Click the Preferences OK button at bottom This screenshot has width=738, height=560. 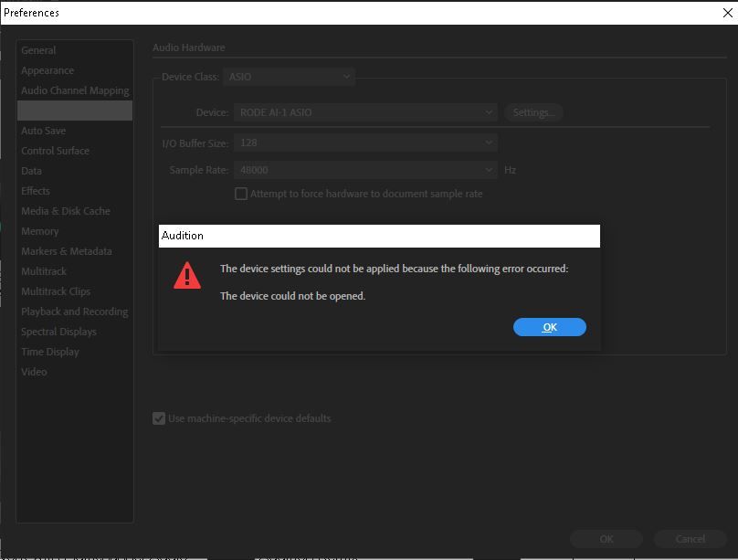point(606,539)
